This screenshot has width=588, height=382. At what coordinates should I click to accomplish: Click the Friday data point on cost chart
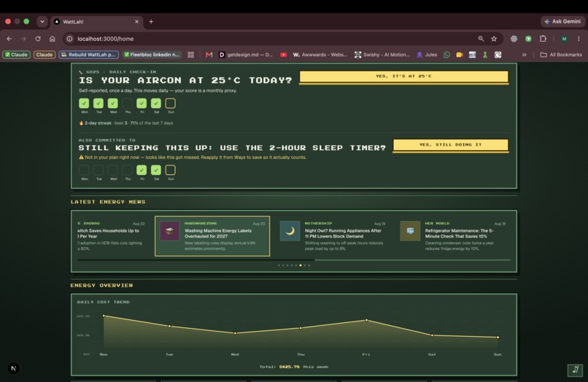pos(366,320)
